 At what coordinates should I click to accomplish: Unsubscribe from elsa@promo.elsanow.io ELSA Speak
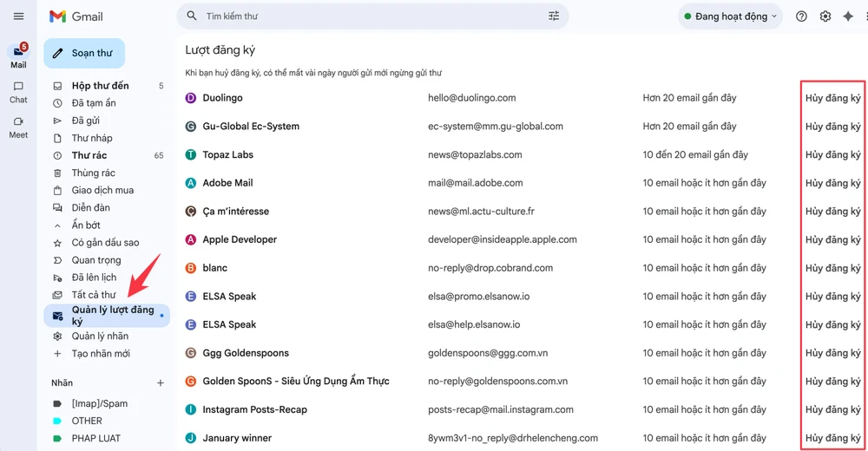click(x=833, y=296)
